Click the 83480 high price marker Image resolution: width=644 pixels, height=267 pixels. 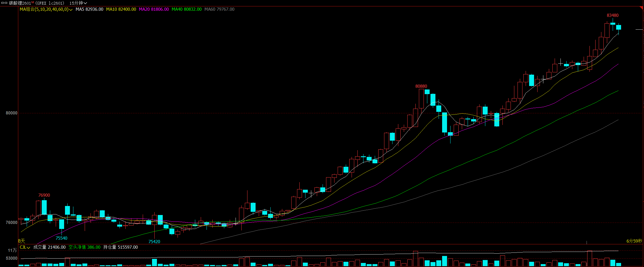click(613, 15)
